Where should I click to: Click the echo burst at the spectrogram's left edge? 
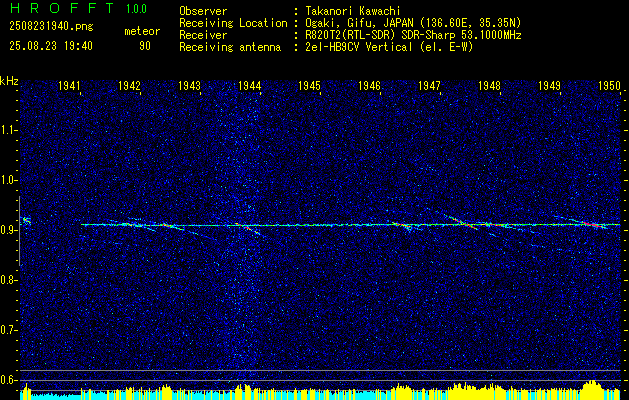click(x=26, y=220)
